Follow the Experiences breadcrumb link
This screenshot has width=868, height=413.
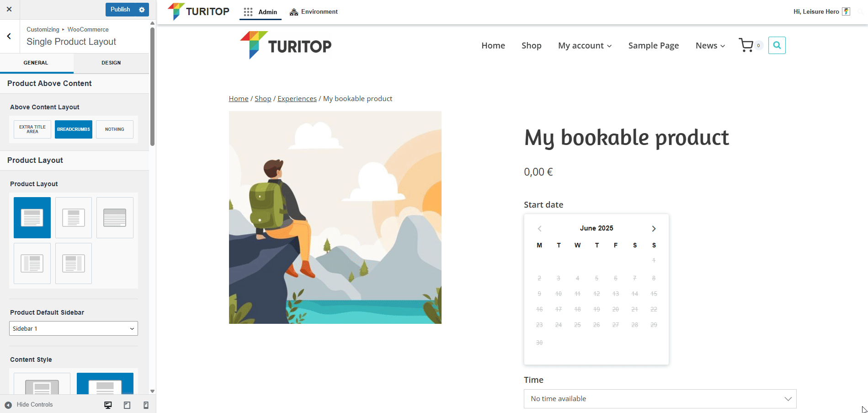[x=297, y=99]
